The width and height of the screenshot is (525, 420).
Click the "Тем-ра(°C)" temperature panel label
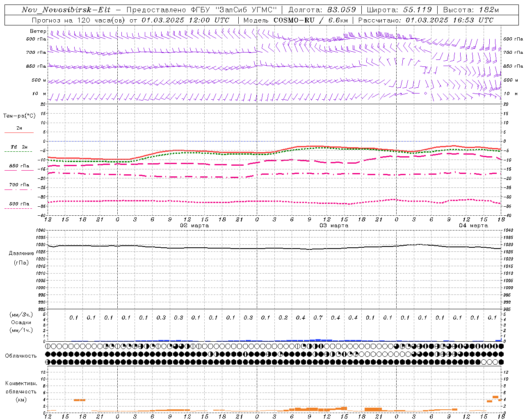click(19, 116)
